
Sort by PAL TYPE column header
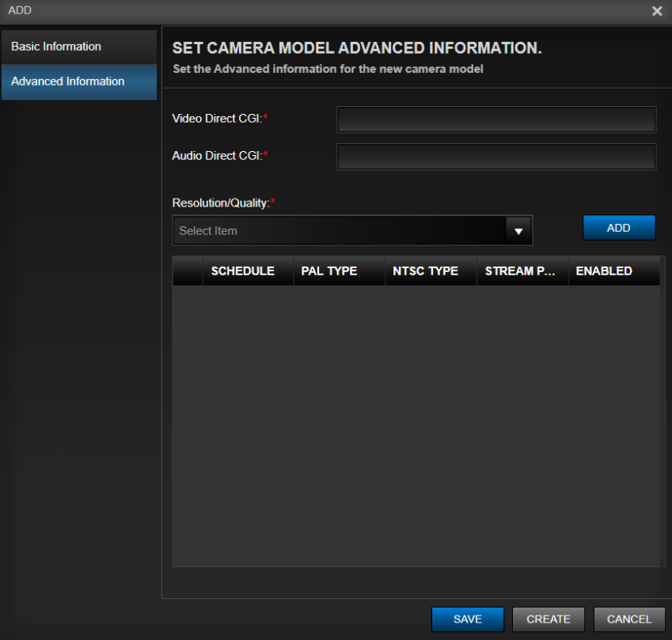tap(339, 271)
